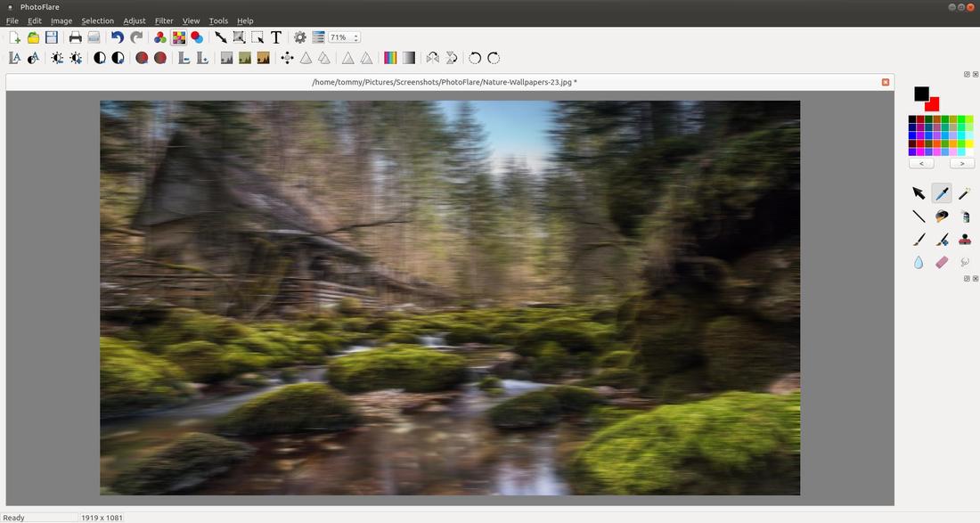Select the advanced paintbrush tool with blue box

pyautogui.click(x=942, y=240)
